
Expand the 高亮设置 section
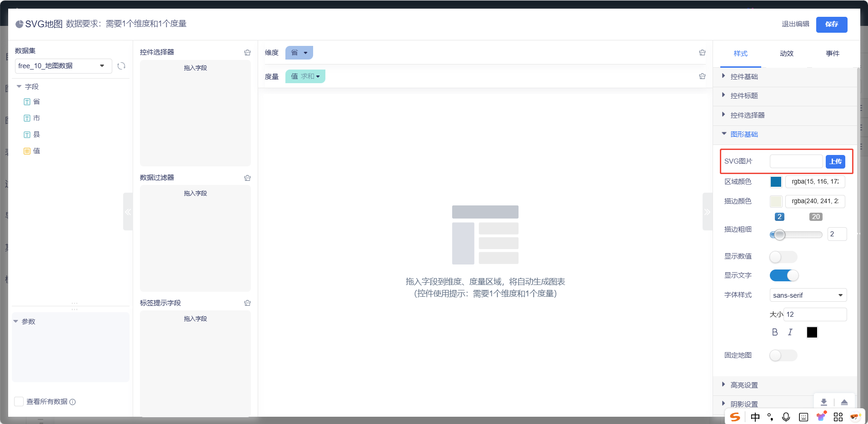tap(744, 385)
